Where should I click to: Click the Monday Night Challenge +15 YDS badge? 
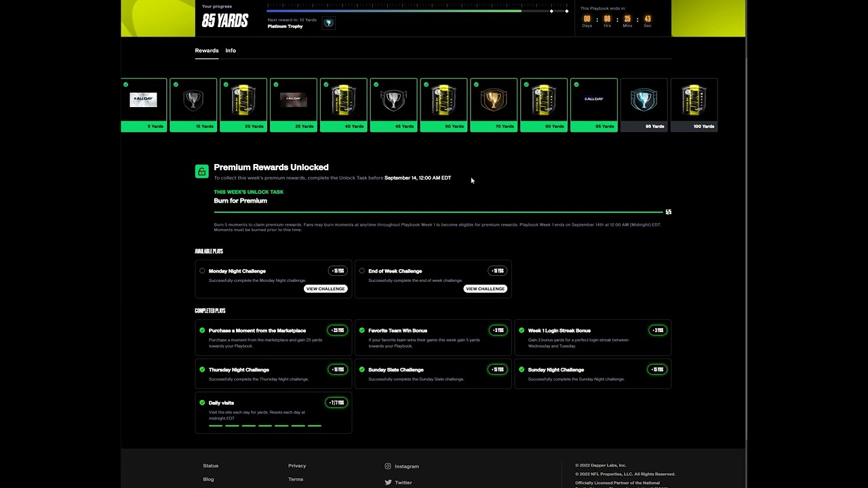coord(338,271)
